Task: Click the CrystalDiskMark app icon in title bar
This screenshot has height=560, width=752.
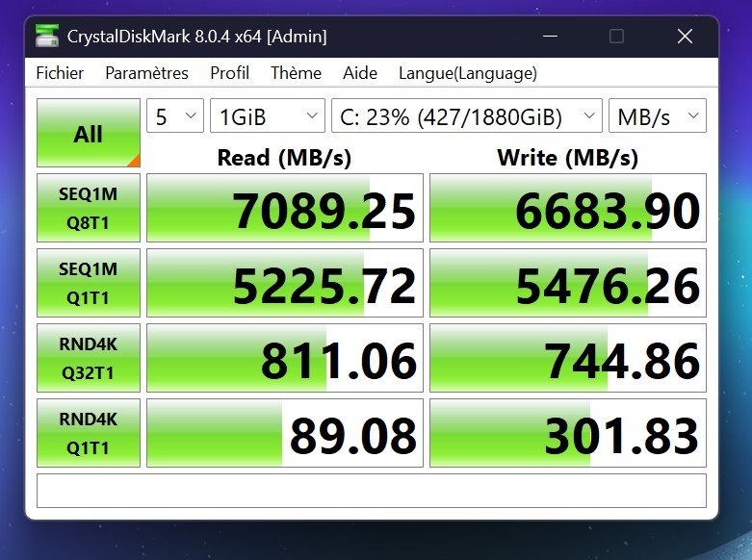Action: tap(47, 36)
